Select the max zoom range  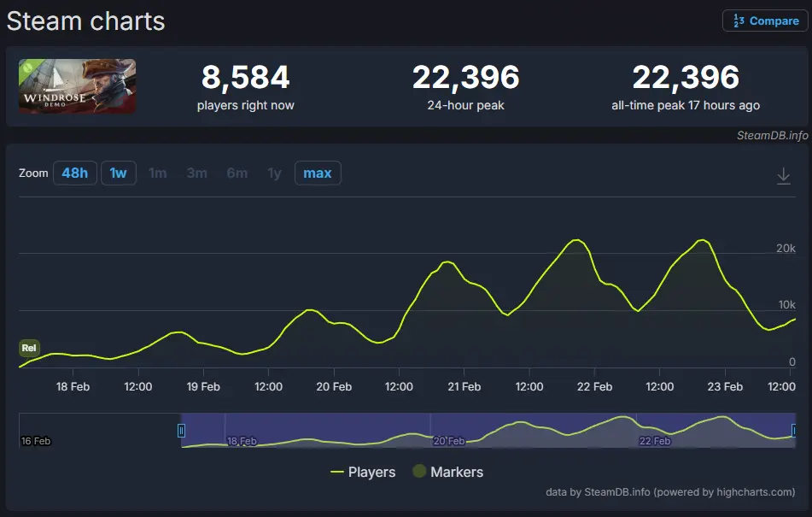(x=317, y=173)
